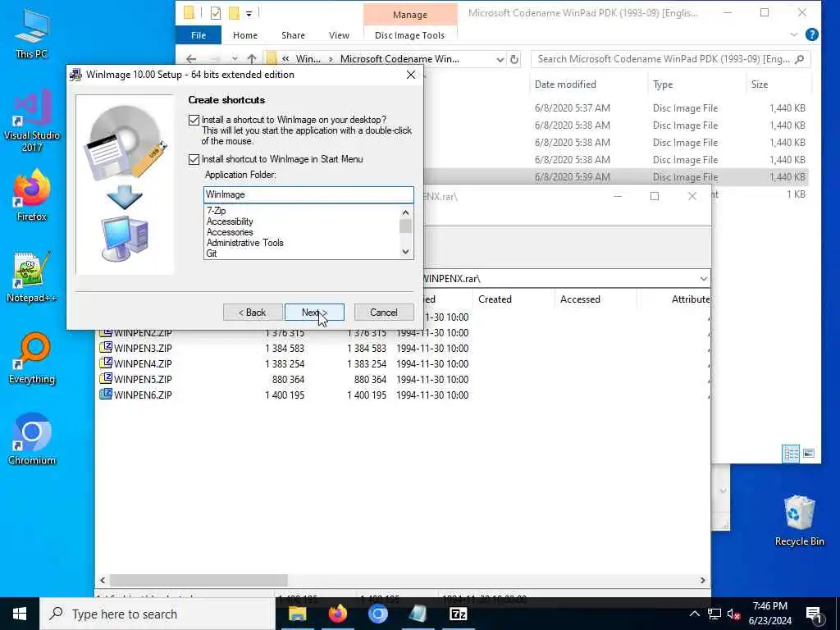Image resolution: width=840 pixels, height=630 pixels.
Task: Click 7-Zip horizontal scrollbar thumb
Action: pyautogui.click(x=199, y=580)
